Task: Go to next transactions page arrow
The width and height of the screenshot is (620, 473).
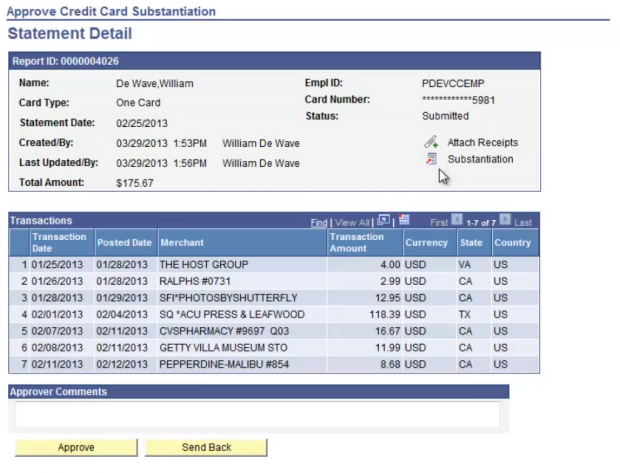Action: click(505, 221)
